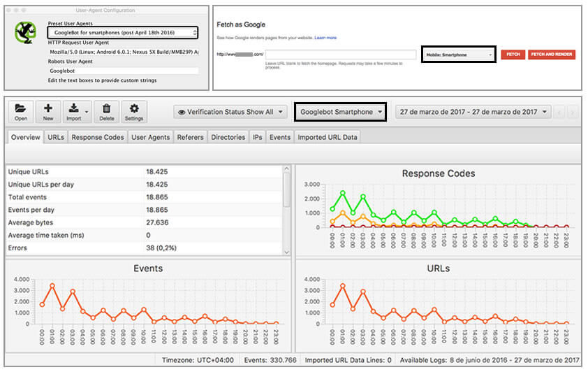This screenshot has height=372, width=588.
Task: Switch to the URLs tab
Action: (x=56, y=137)
